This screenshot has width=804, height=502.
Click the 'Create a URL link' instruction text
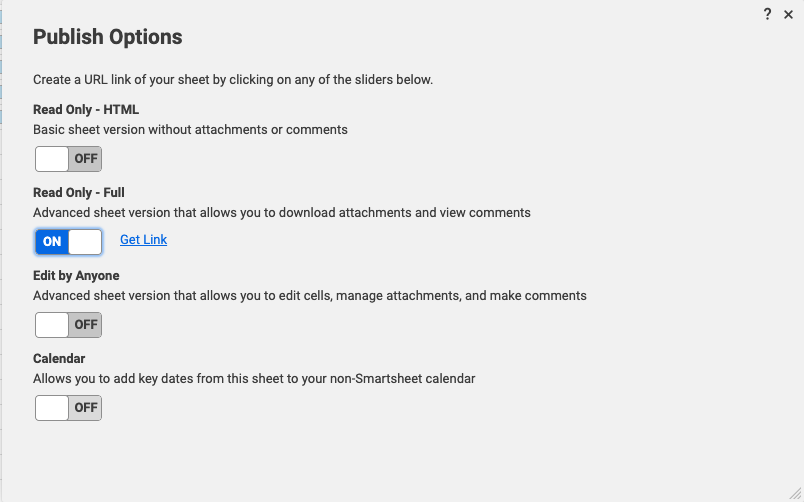tap(233, 80)
